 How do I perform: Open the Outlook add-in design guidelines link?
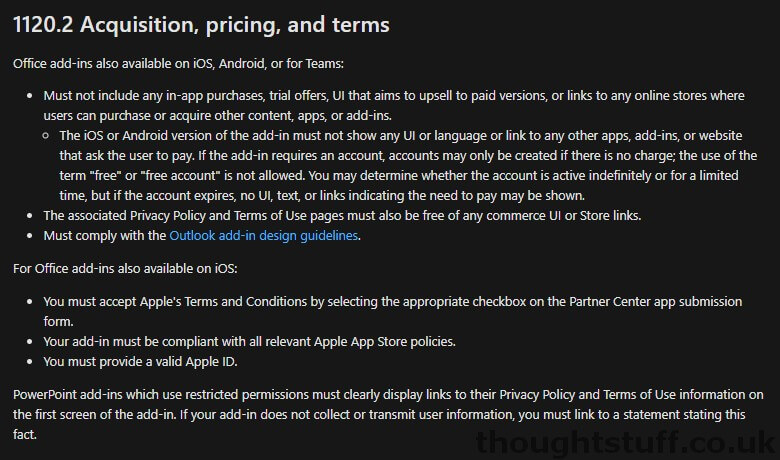tap(264, 236)
